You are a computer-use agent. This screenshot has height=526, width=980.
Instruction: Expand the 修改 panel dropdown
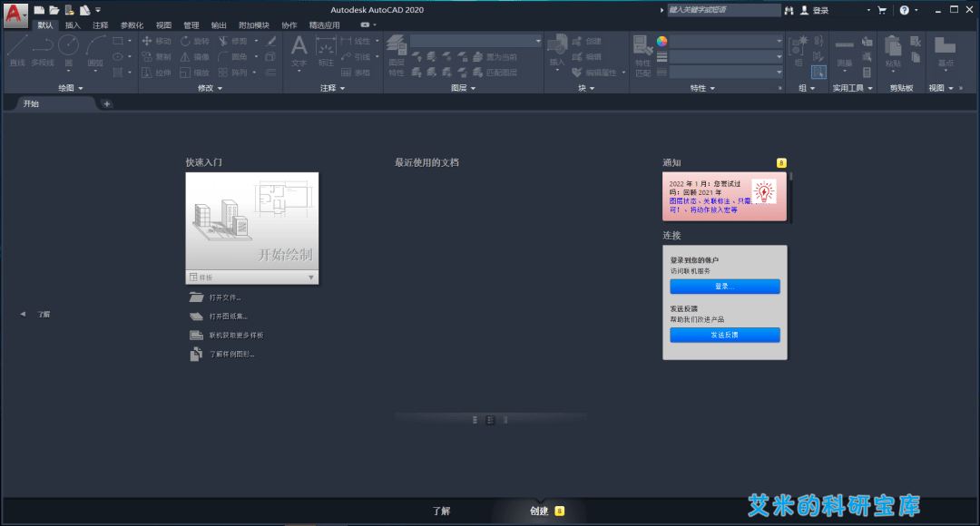[x=210, y=88]
